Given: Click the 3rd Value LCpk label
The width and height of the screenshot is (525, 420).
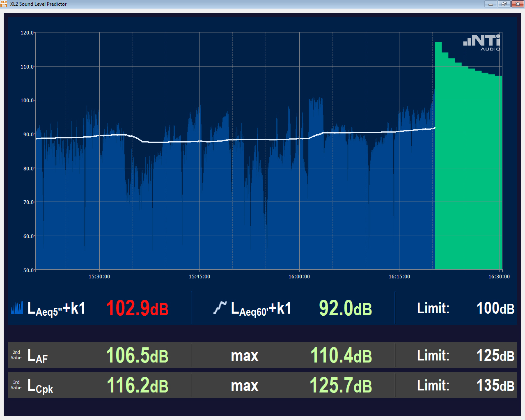Looking at the screenshot, I should 40,386.
